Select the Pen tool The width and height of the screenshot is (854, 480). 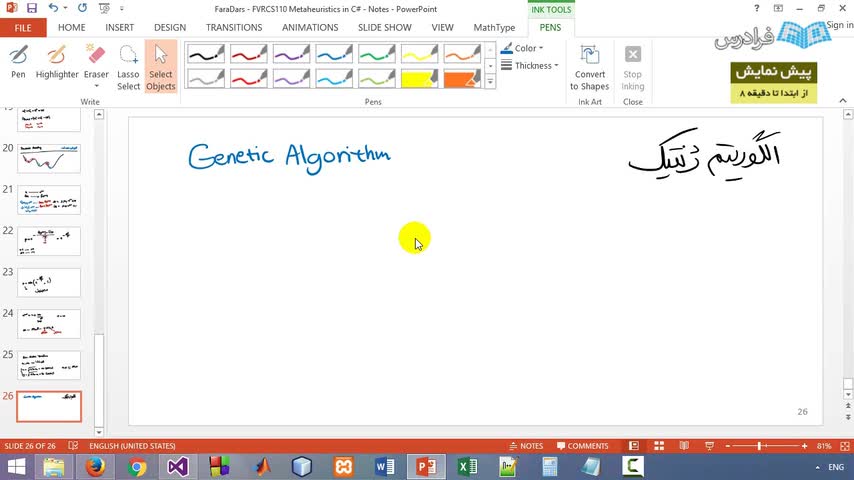tap(18, 62)
